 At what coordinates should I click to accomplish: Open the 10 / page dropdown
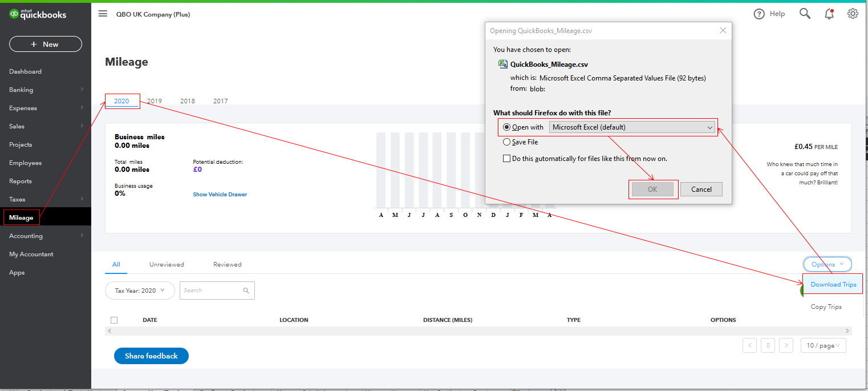(824, 345)
